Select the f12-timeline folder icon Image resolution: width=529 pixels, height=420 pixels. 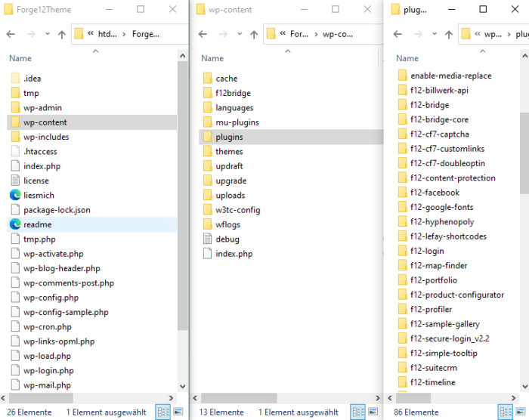pyautogui.click(x=402, y=382)
